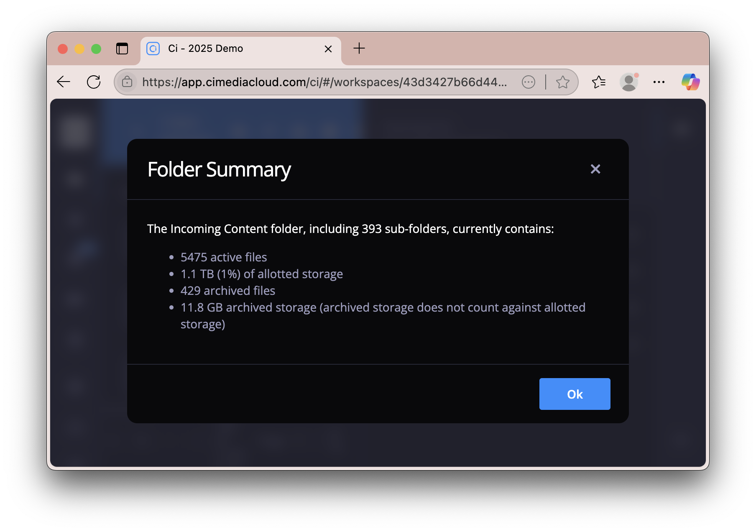Click the green fullscreen window button
The width and height of the screenshot is (756, 532).
click(x=96, y=49)
